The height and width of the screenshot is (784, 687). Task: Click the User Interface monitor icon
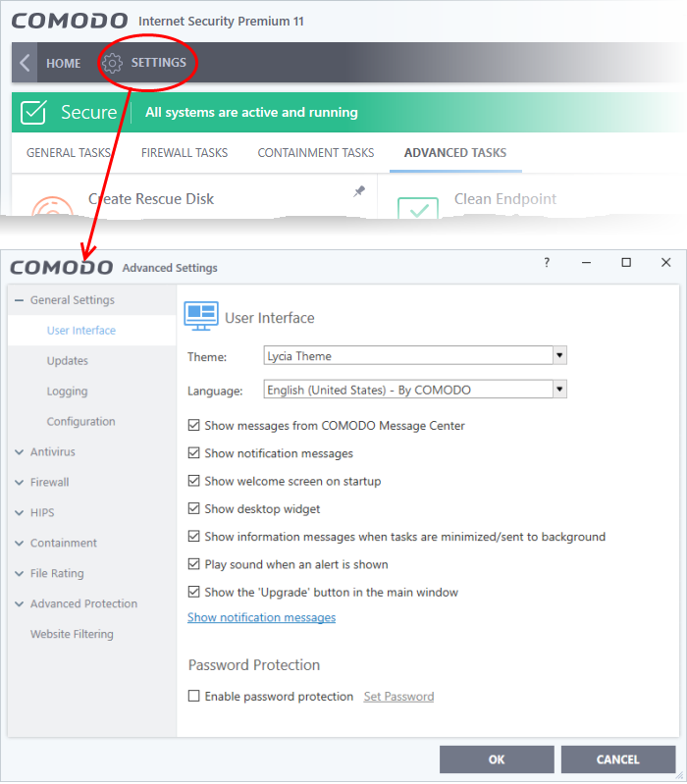tap(201, 316)
